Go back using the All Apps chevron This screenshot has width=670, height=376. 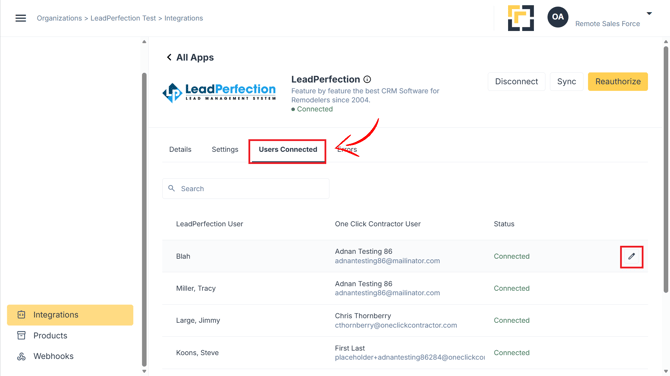point(169,57)
